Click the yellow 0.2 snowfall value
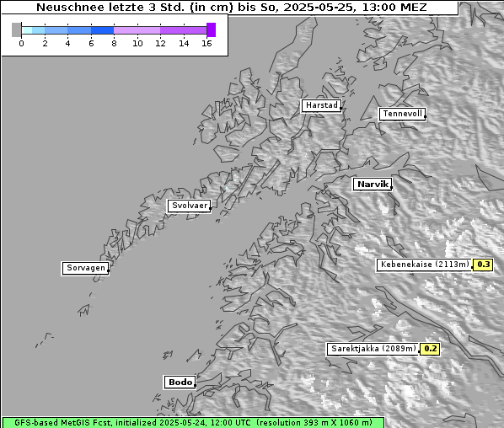The height and width of the screenshot is (428, 504). 430,349
